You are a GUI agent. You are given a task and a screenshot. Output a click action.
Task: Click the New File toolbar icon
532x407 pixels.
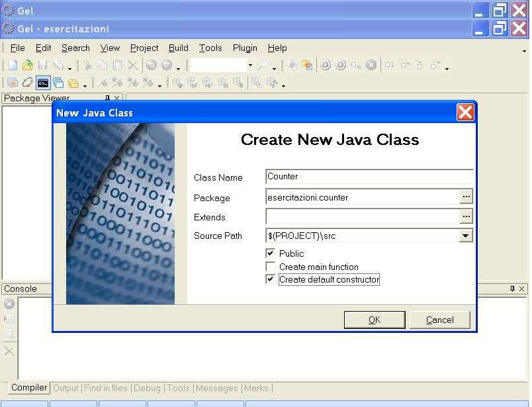[x=13, y=65]
